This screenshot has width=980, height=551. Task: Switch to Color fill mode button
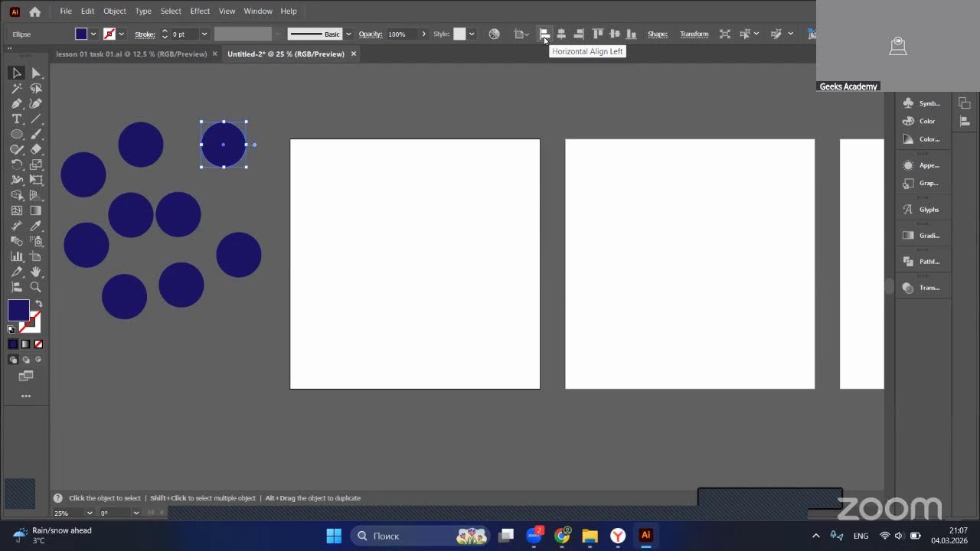click(13, 344)
